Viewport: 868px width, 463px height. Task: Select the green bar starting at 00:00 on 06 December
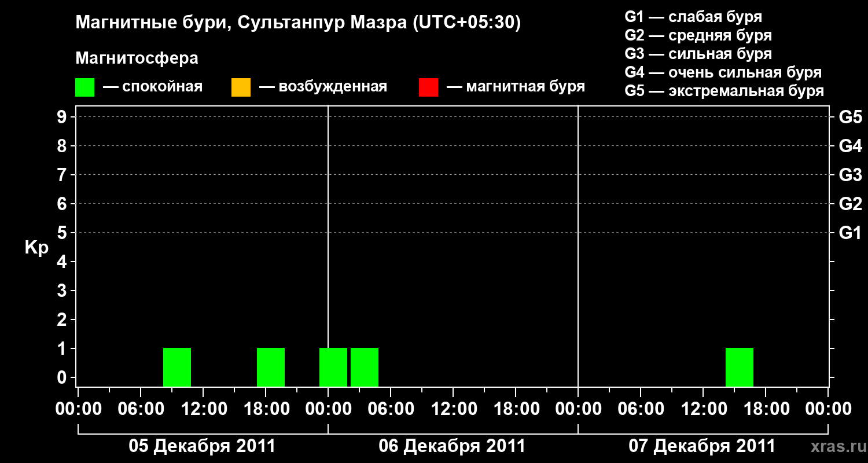click(333, 367)
